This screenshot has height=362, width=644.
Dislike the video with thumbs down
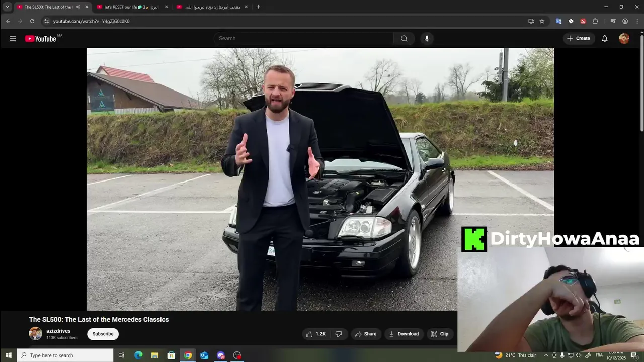(x=339, y=334)
